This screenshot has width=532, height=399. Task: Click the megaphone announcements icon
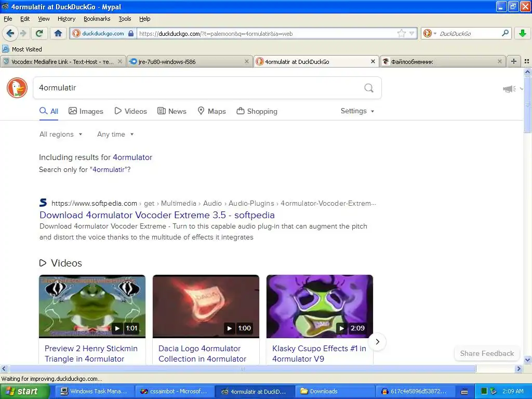509,89
